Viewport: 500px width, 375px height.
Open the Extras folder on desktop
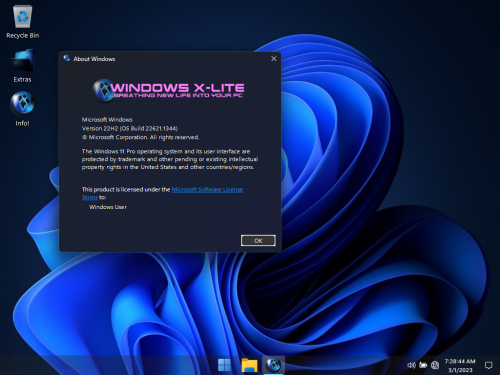[22, 66]
